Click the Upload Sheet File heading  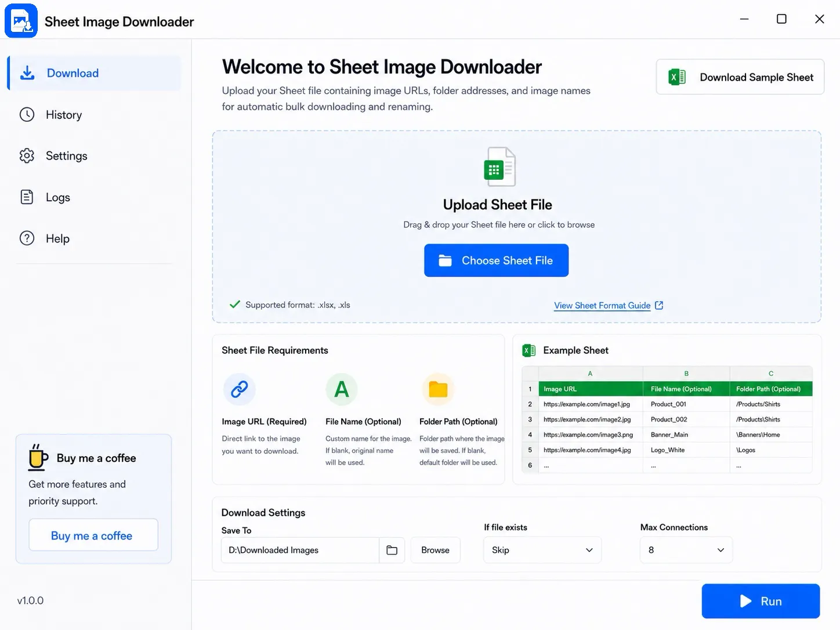pos(497,205)
